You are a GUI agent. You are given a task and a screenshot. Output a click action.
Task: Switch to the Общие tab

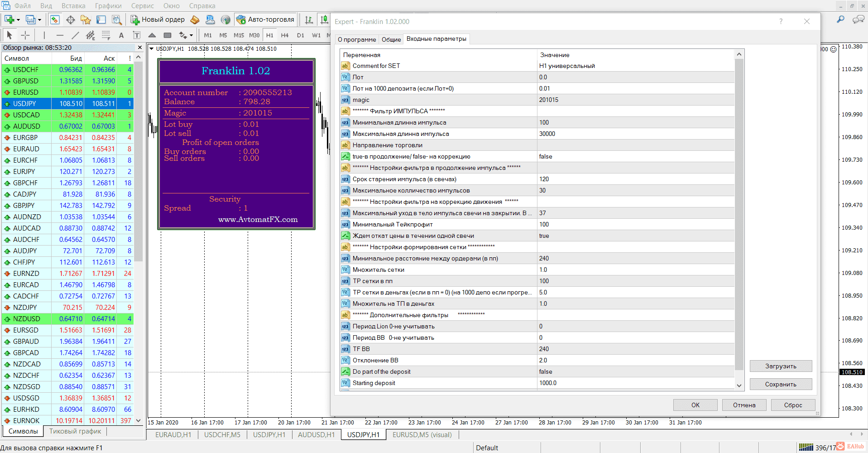391,39
